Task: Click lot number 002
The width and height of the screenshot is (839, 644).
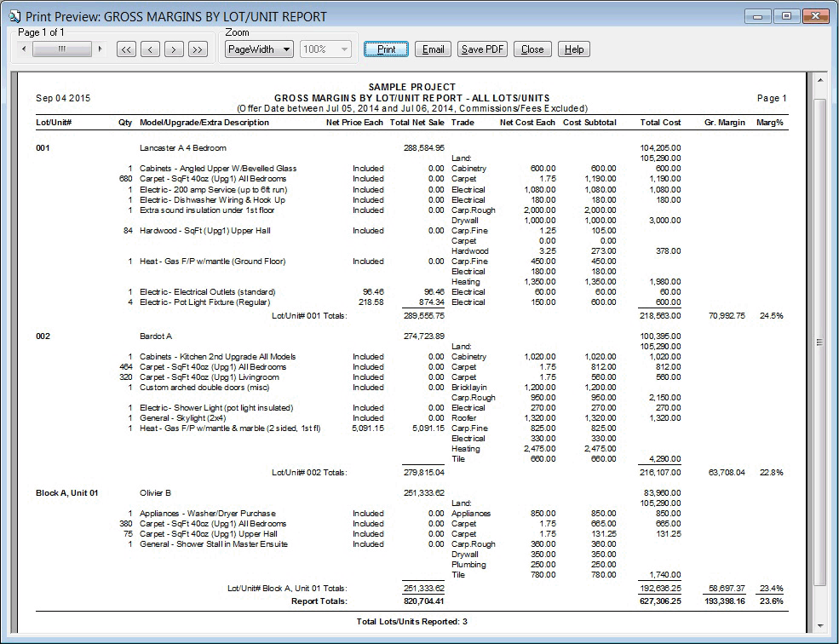Action: [x=43, y=336]
